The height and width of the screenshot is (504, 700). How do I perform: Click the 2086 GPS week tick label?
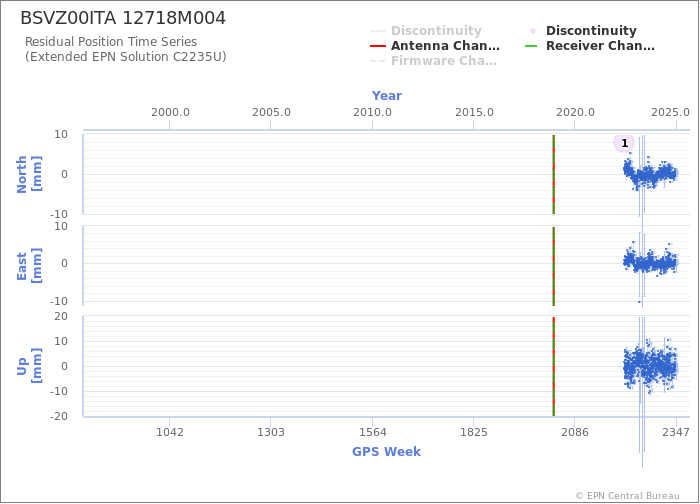point(575,432)
